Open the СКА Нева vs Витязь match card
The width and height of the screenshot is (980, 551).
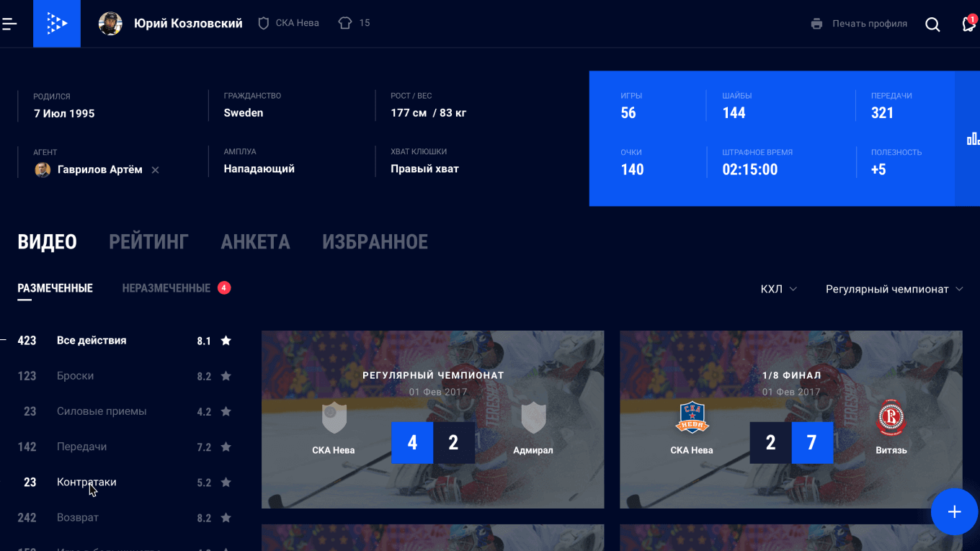coord(790,419)
